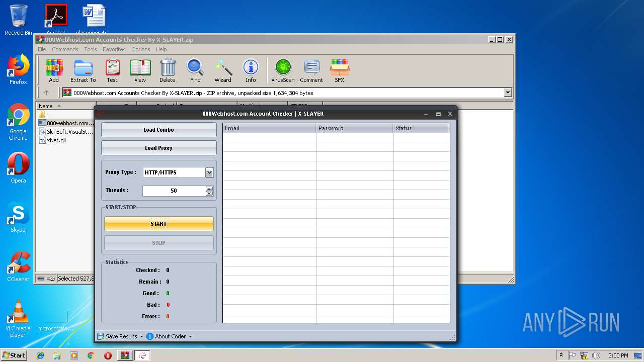Open the Help menu in WinRAR
Viewport: 644px width, 362px height.
coord(161,49)
